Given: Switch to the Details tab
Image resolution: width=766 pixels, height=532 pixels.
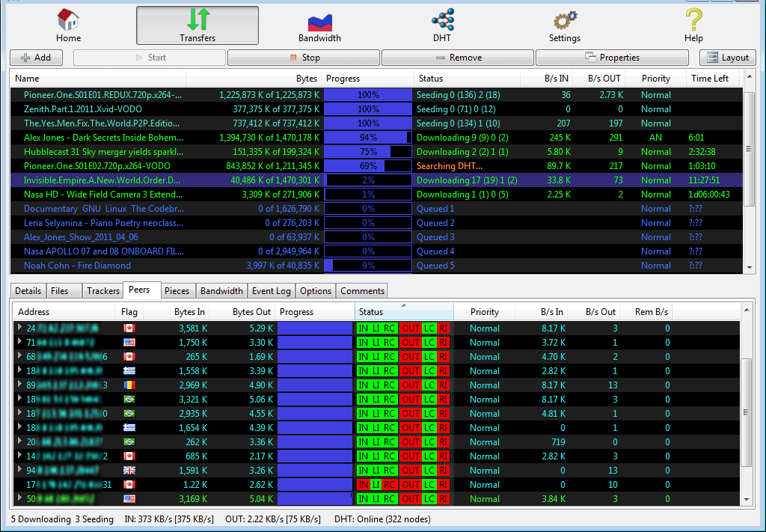Looking at the screenshot, I should point(28,290).
